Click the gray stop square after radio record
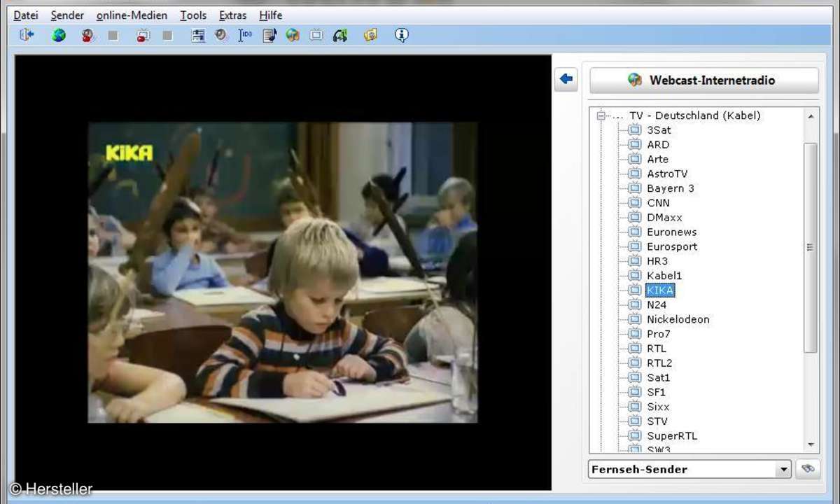Screen dimensions: 840x504 [x=113, y=35]
